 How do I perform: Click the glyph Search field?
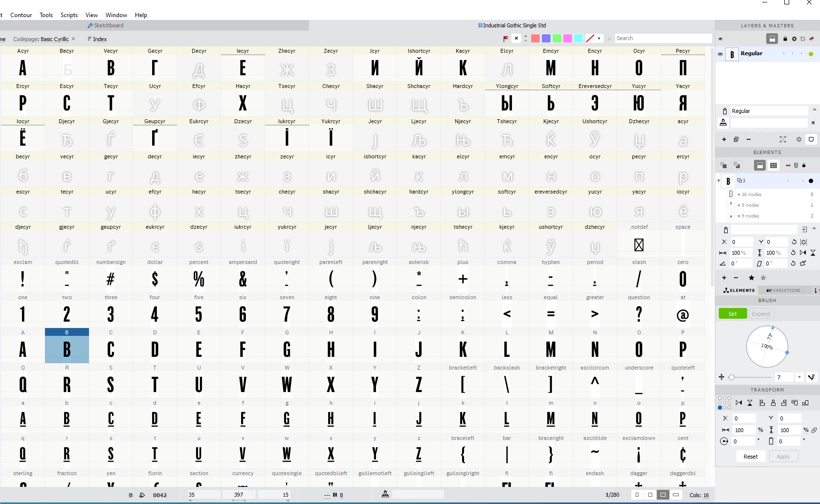tap(663, 38)
